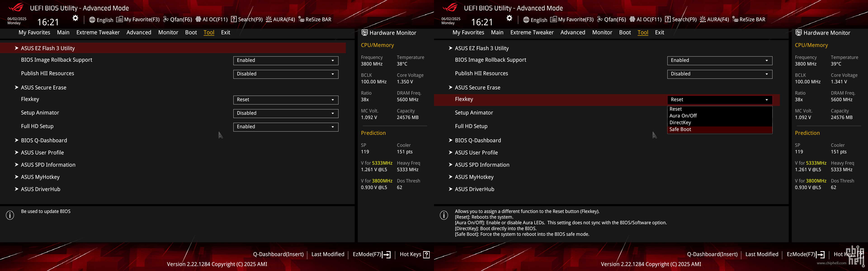The width and height of the screenshot is (868, 271).
Task: Click ASUS MyHotkey entry in left screen
Action: click(x=40, y=177)
